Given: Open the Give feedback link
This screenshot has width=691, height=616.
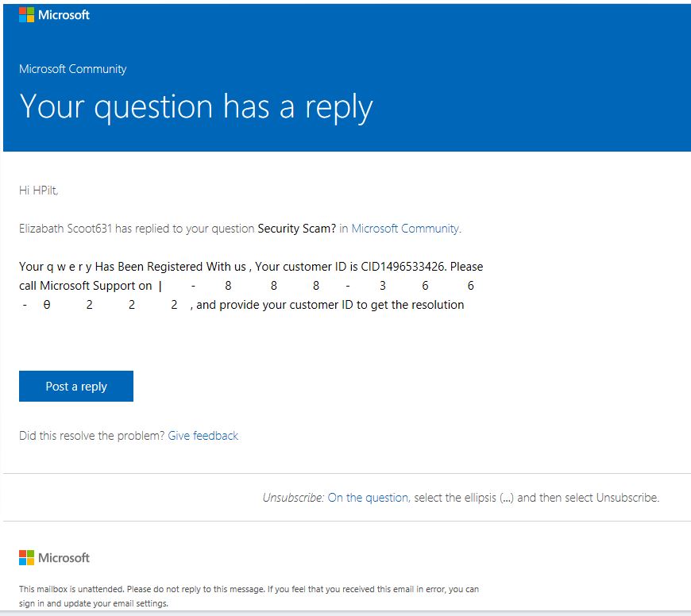Looking at the screenshot, I should pyautogui.click(x=203, y=436).
